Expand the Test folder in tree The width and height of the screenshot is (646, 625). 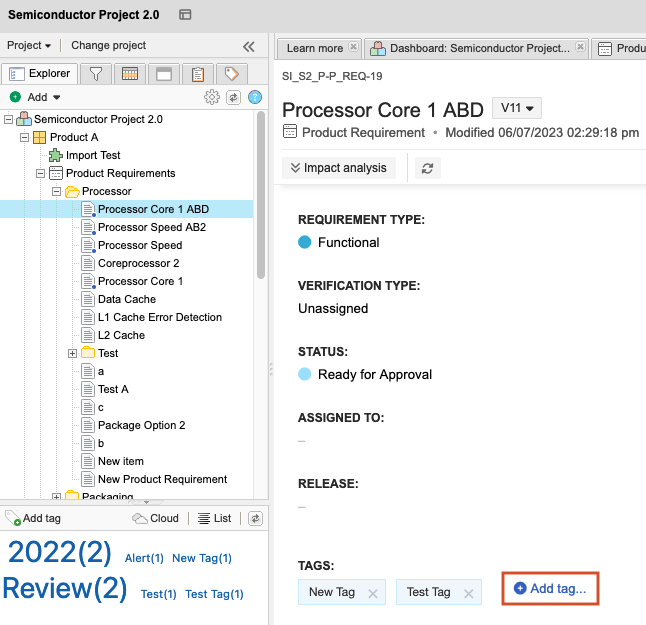point(72,353)
